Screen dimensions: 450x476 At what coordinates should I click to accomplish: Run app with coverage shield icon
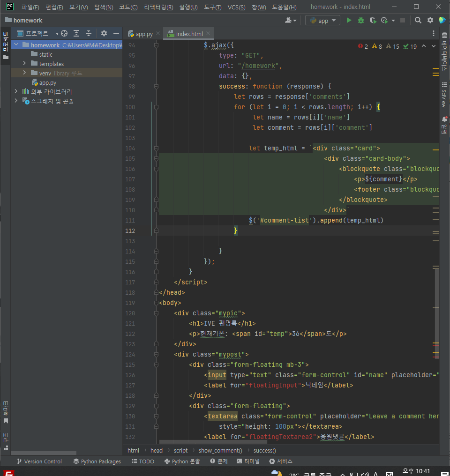pos(373,20)
